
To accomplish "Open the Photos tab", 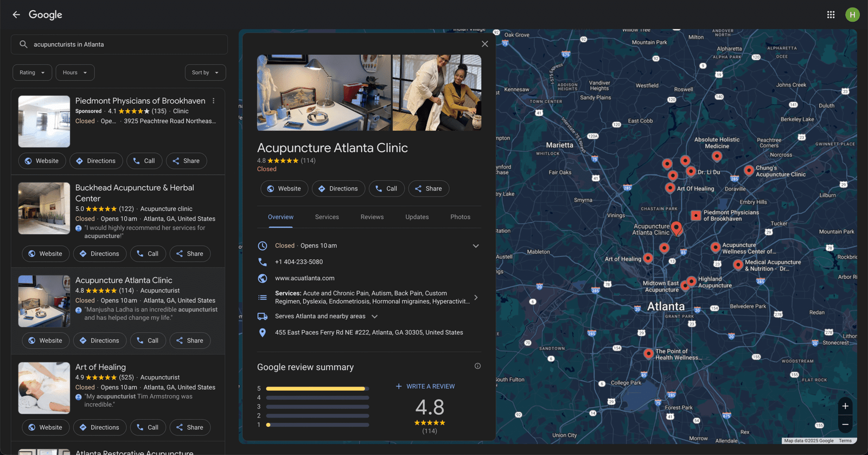I will point(461,217).
